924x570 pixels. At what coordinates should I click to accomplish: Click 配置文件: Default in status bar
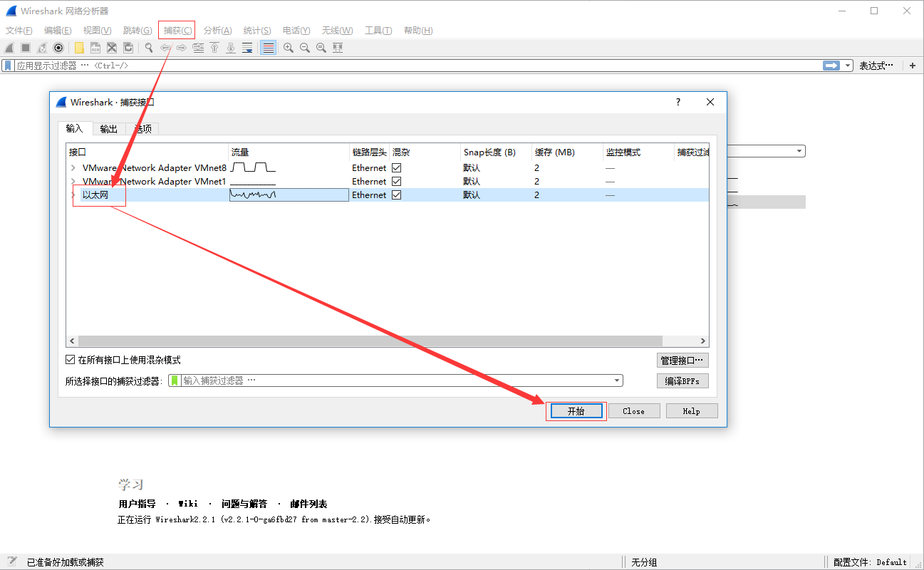coord(870,561)
